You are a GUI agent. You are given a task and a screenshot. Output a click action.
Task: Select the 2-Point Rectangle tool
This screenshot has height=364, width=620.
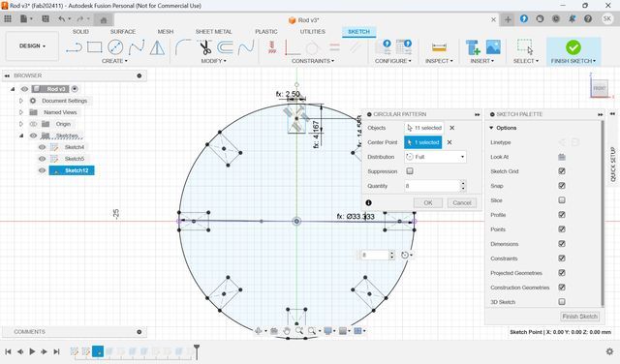[95, 47]
